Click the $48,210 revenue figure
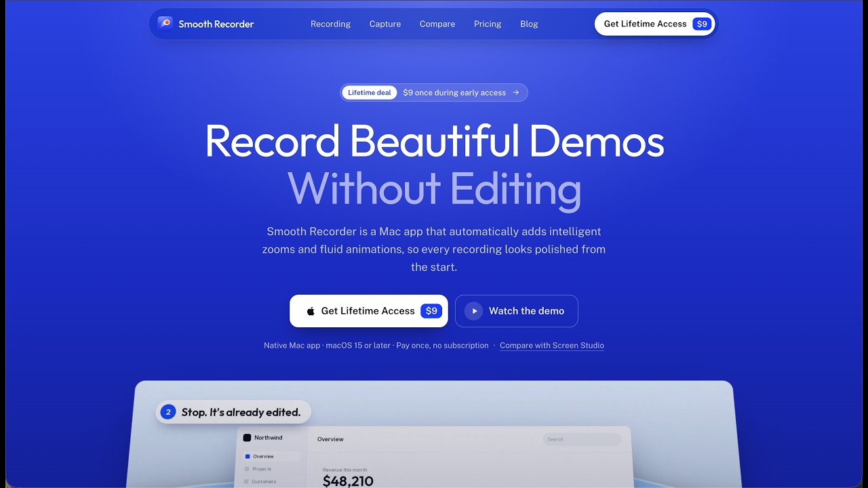 click(348, 481)
